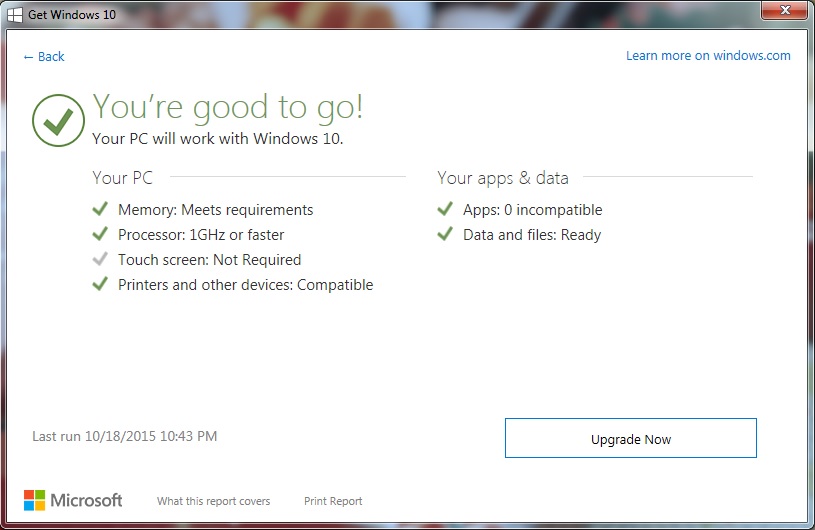Click the 'Your PC' section heading
Viewport: 815px width, 530px height.
(x=123, y=178)
